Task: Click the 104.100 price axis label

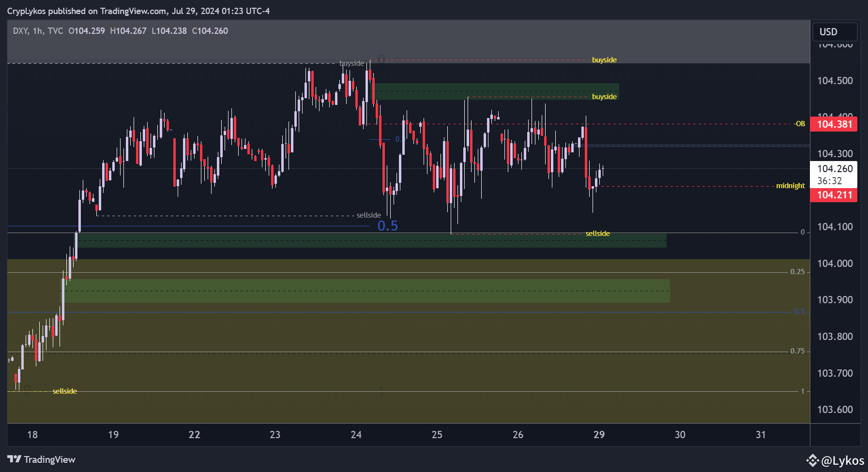Action: point(835,227)
